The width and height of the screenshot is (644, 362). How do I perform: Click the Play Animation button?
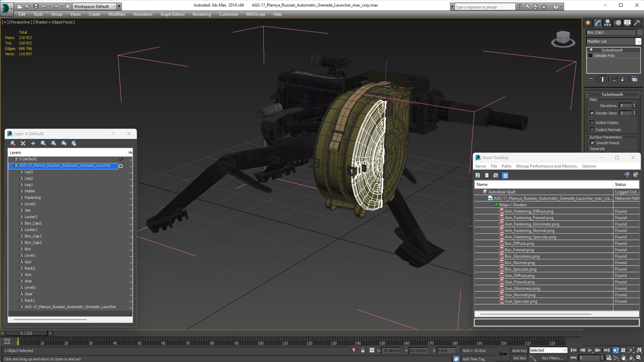(590, 350)
